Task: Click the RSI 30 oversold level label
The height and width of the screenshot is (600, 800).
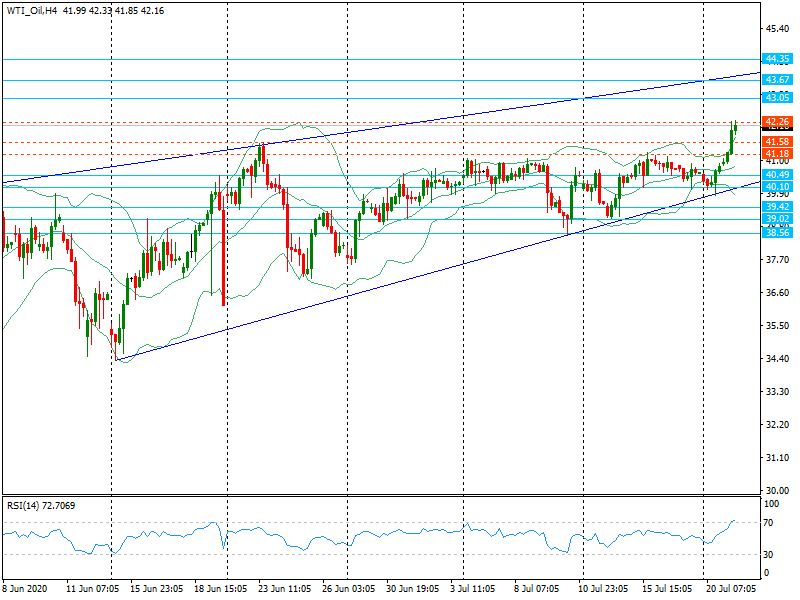Action: point(768,554)
